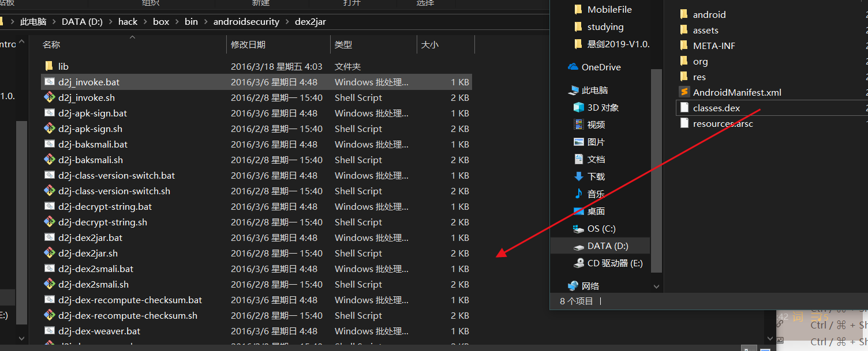
Task: Sort files by 修改日期 column header
Action: 248,44
